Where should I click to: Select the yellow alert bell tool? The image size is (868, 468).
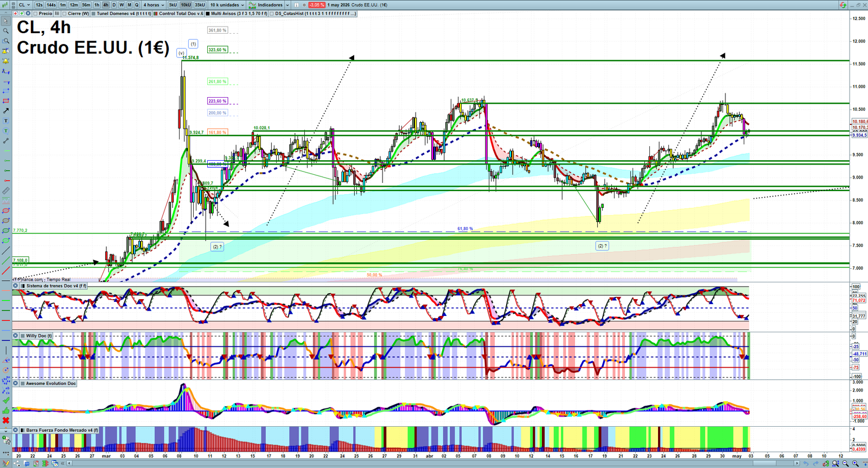[6, 61]
